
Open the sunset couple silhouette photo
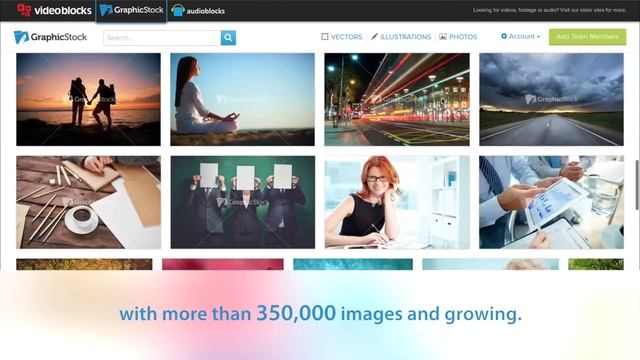89,99
